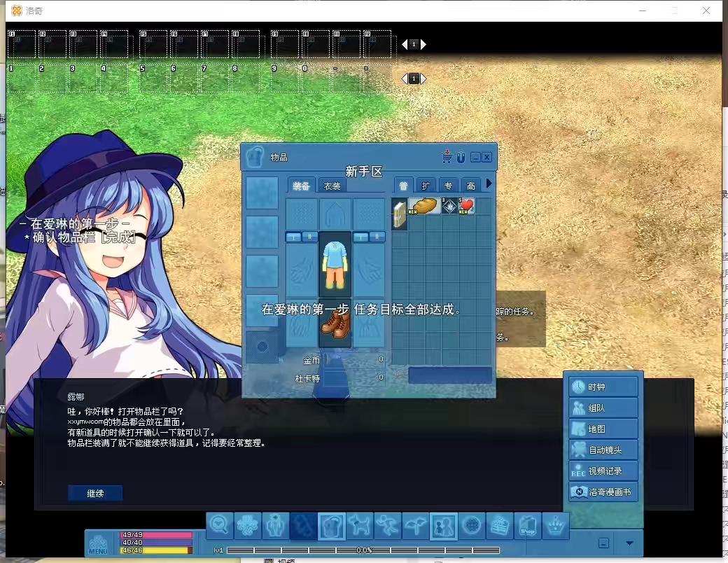728x563 pixels.
Task: Switch to right-side weapon set I
Action: [x=360, y=237]
